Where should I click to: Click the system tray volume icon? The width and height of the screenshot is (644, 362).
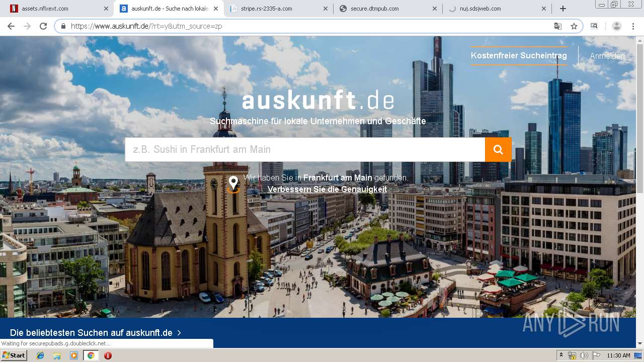(x=584, y=355)
